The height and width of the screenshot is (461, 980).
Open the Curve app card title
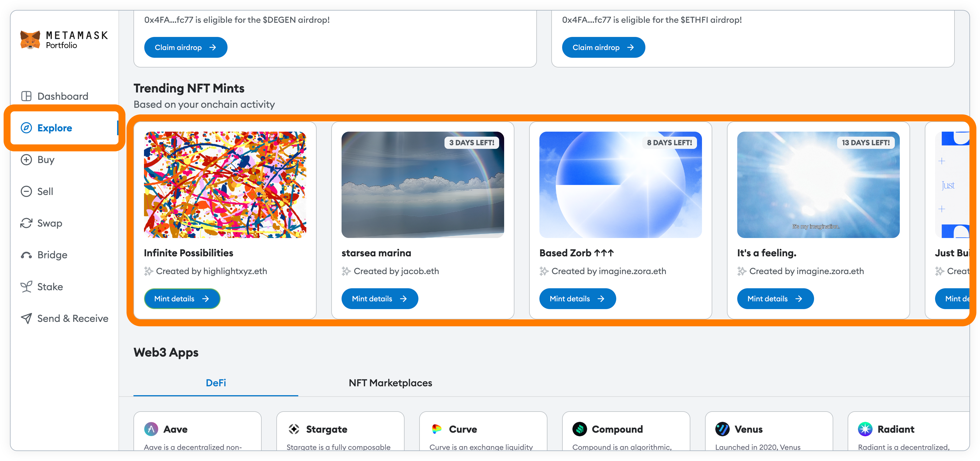point(463,429)
